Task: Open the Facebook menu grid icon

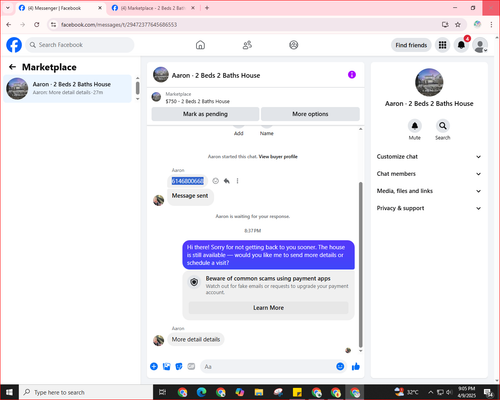Action: coord(442,45)
